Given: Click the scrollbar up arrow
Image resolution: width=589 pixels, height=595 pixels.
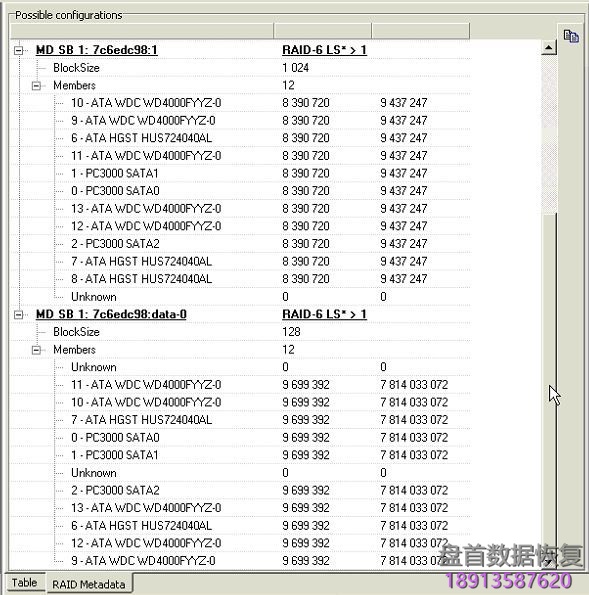Looking at the screenshot, I should coord(548,47).
